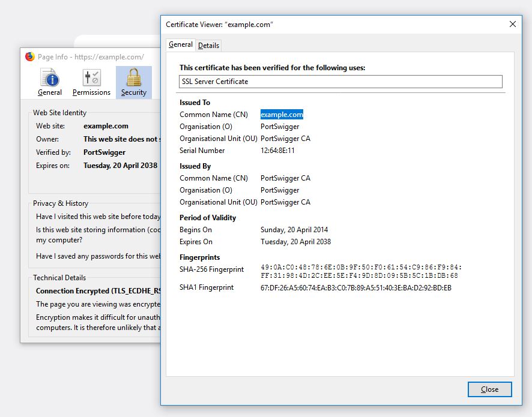This screenshot has width=532, height=417.
Task: Click the SSL Server Certificate uses field
Action: point(340,82)
